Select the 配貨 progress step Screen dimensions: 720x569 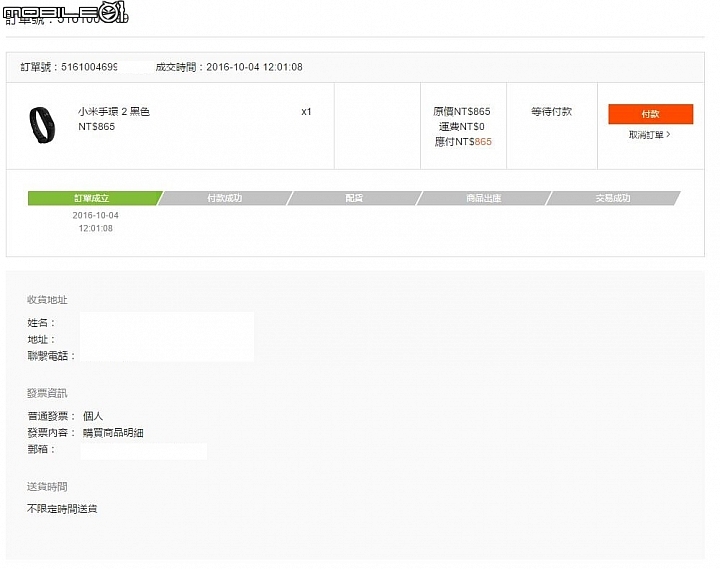(354, 198)
